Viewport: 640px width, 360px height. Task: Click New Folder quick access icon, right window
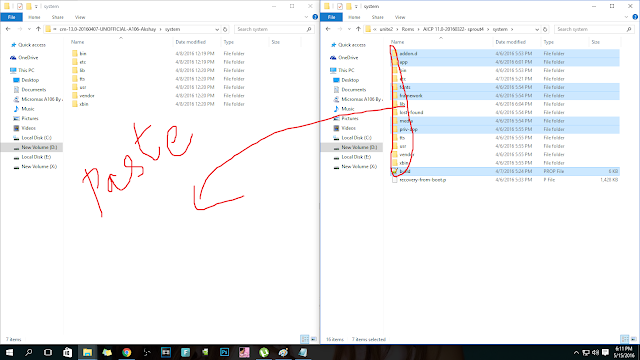click(349, 6)
